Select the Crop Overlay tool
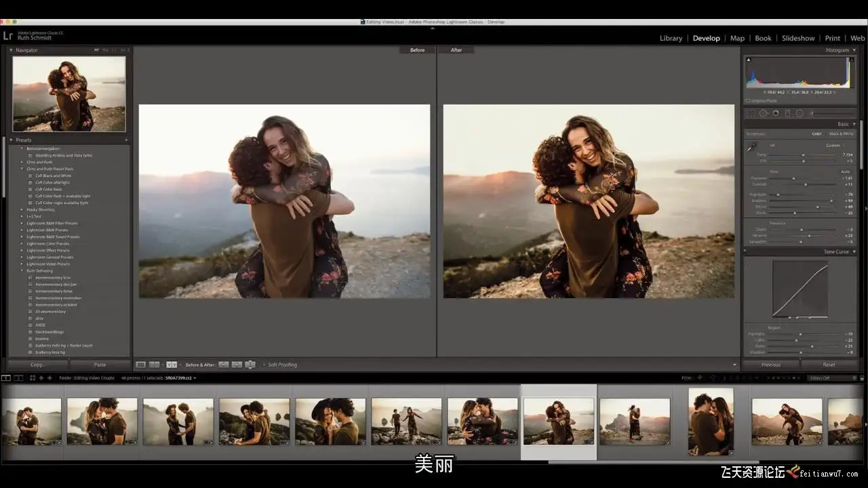Screen dimensions: 868x488 pos(751,113)
